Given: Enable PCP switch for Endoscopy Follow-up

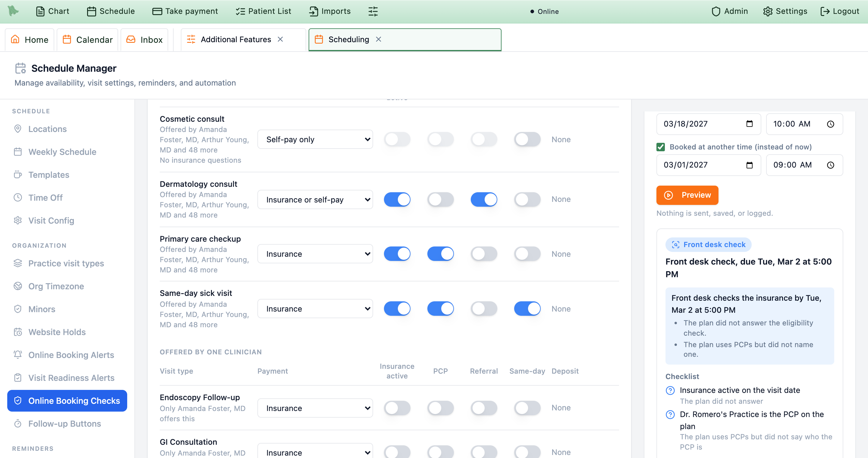Looking at the screenshot, I should (x=440, y=408).
